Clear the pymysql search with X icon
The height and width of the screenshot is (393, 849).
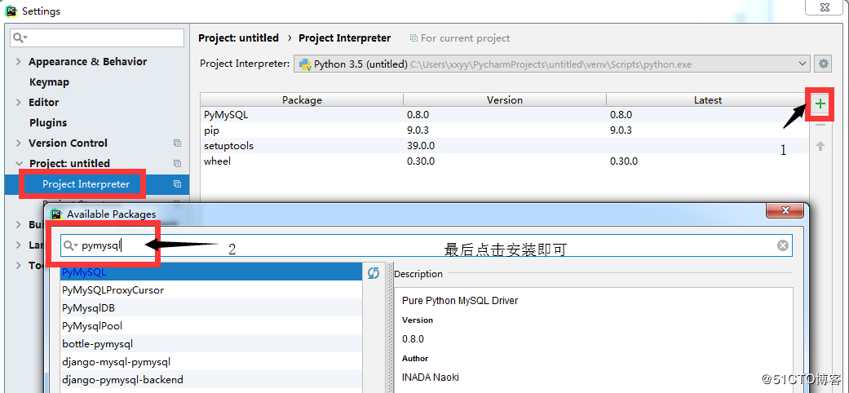(782, 246)
